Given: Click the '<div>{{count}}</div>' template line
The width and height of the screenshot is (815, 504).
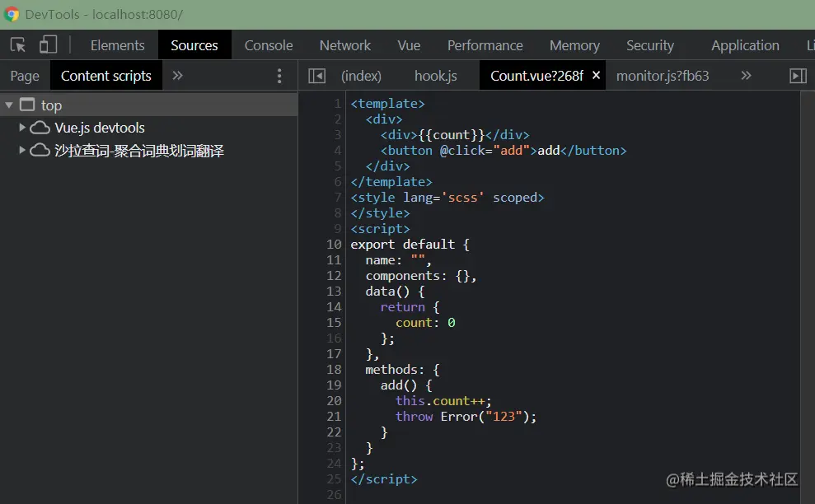Looking at the screenshot, I should tap(455, 135).
